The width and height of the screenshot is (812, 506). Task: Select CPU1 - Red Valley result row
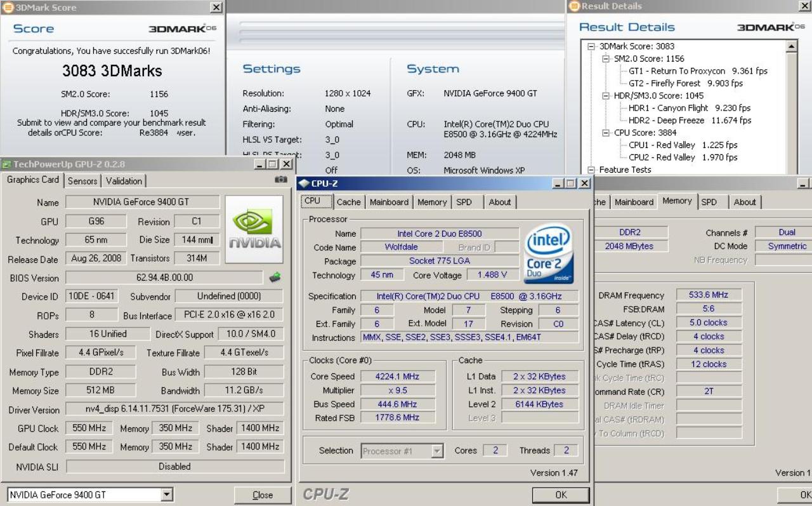click(683, 145)
